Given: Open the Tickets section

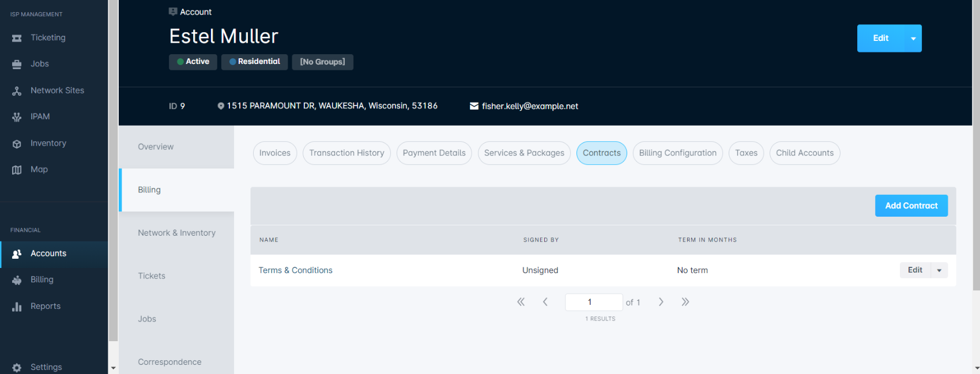Looking at the screenshot, I should coord(176,276).
